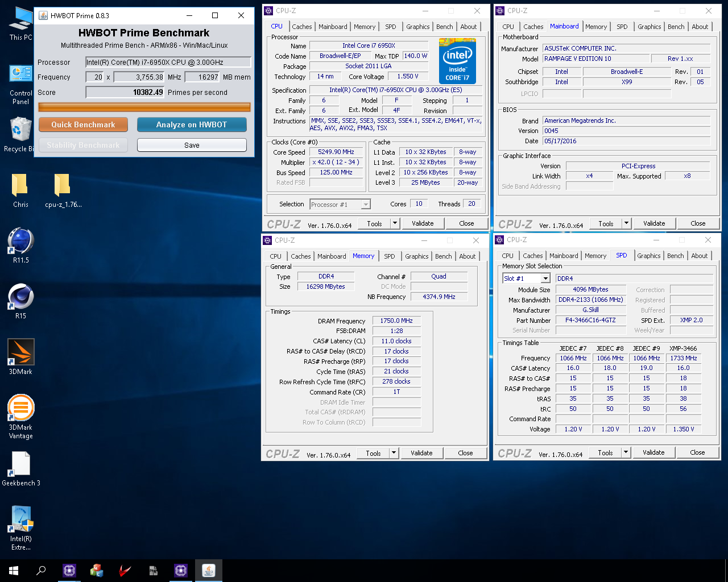Click the HWBOT Prime window title icon
Image resolution: width=728 pixels, height=582 pixels.
coord(43,15)
